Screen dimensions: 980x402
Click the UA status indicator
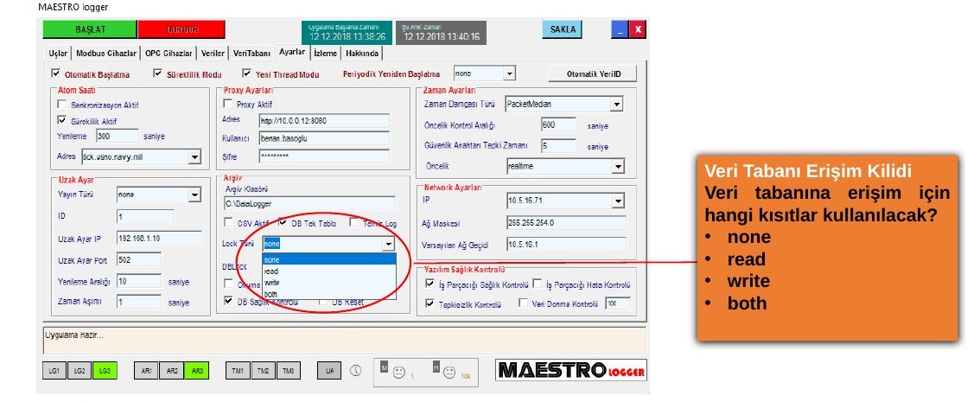[x=329, y=371]
